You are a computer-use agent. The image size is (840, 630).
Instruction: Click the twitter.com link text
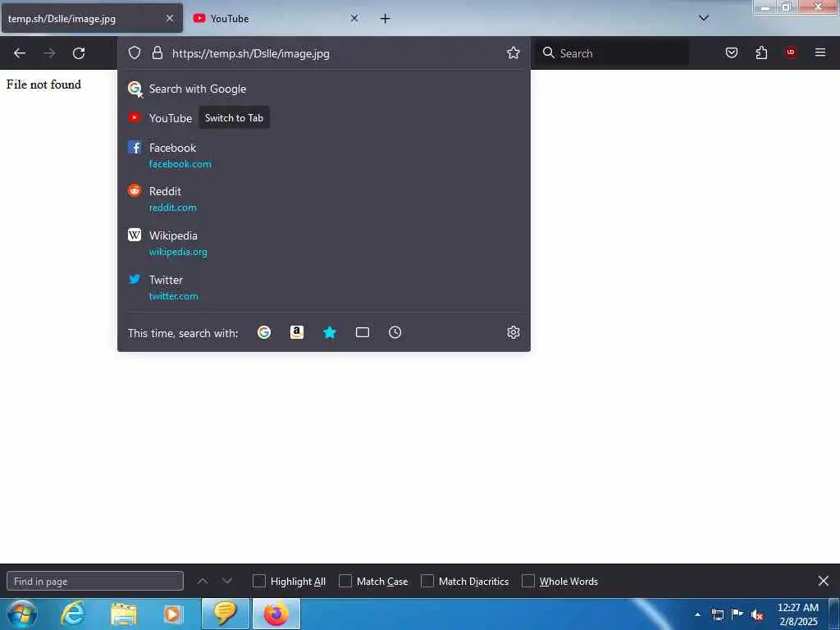(174, 296)
